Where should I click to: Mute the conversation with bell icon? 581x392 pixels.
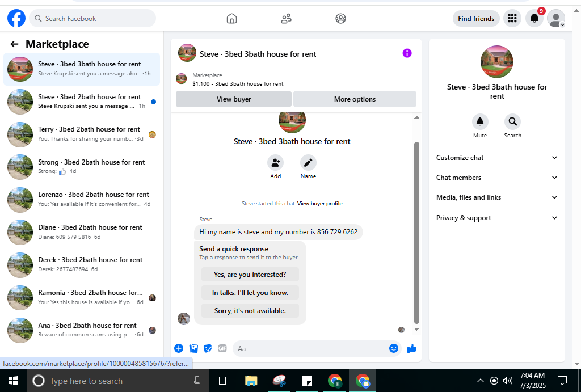click(480, 121)
